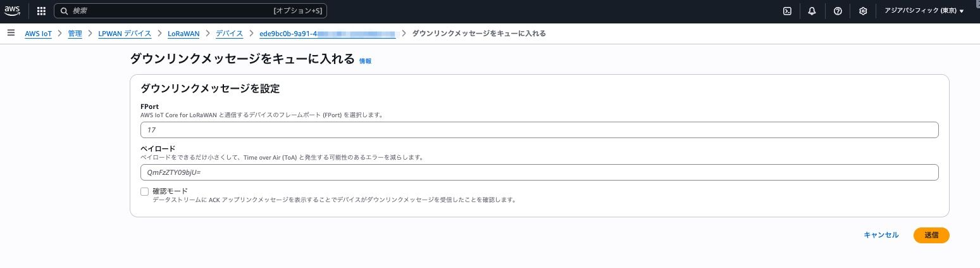This screenshot has height=268, width=980.
Task: Click the FPort input field
Action: pos(539,130)
